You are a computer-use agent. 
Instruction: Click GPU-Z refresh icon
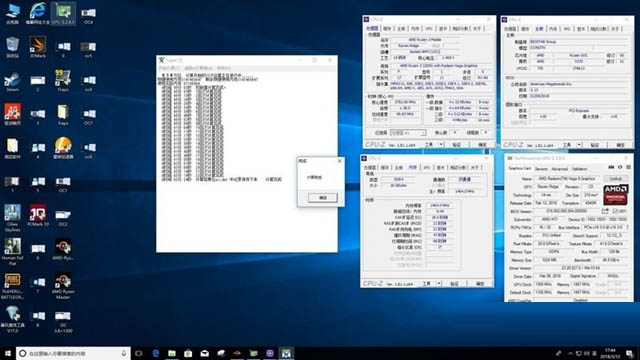pos(620,167)
